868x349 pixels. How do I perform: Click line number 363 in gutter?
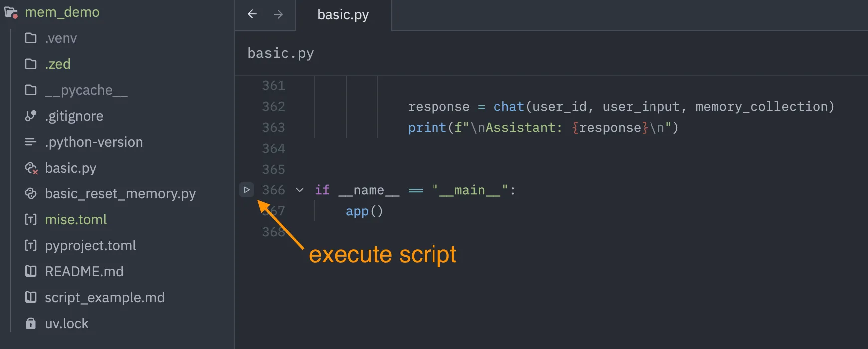[x=274, y=128]
